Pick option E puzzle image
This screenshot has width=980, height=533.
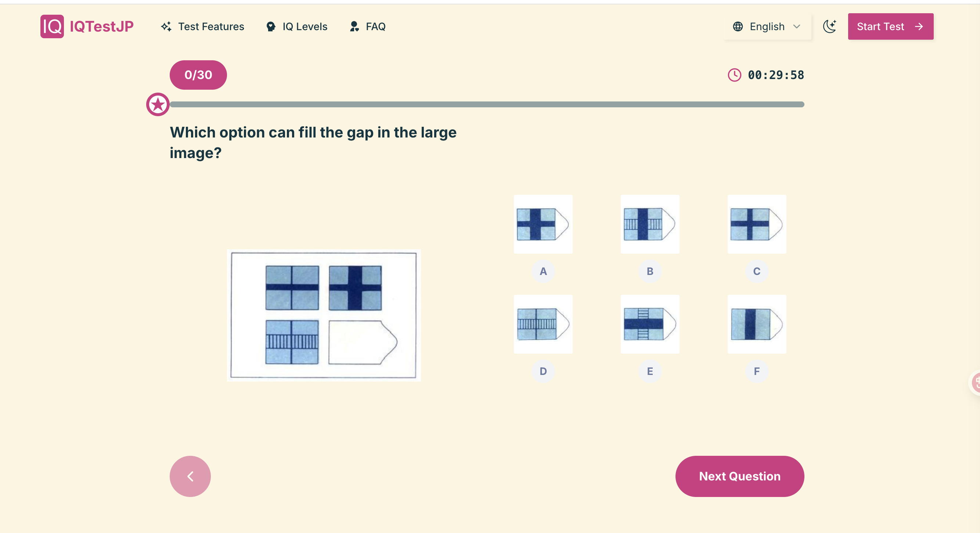pyautogui.click(x=650, y=324)
